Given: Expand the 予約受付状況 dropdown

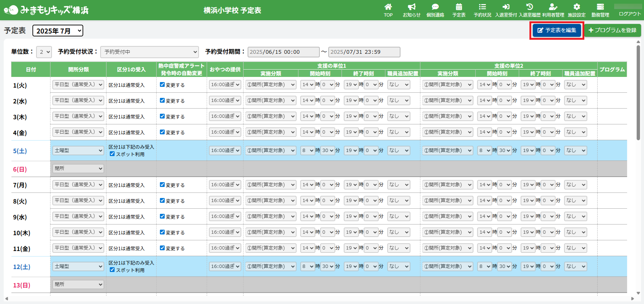Looking at the screenshot, I should click(149, 52).
